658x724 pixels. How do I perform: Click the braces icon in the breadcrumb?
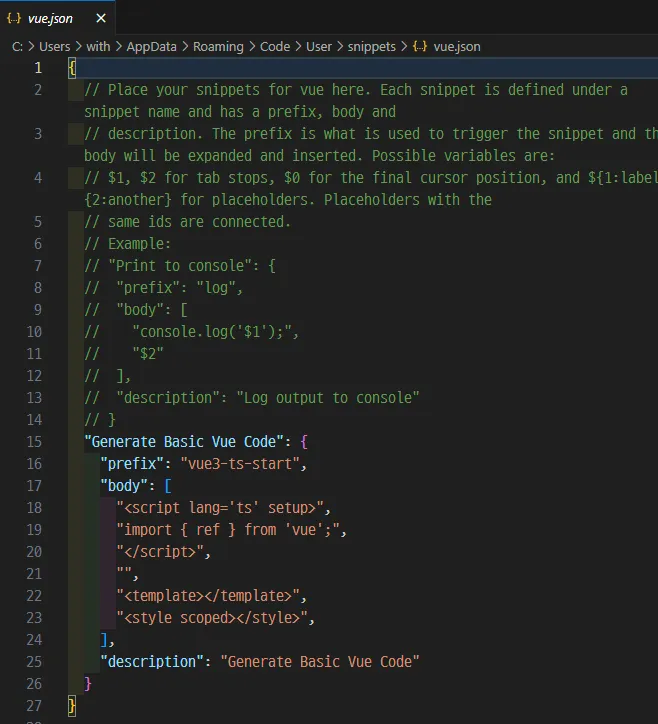point(420,47)
